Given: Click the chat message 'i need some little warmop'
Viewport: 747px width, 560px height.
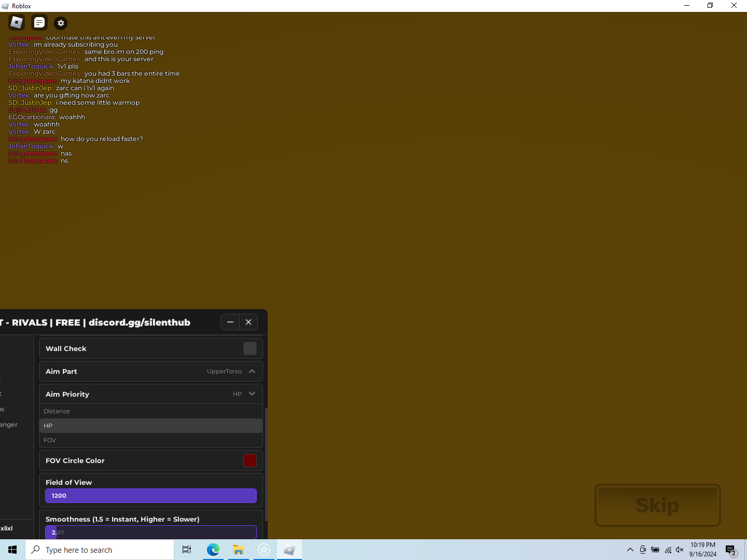Looking at the screenshot, I should tap(98, 103).
